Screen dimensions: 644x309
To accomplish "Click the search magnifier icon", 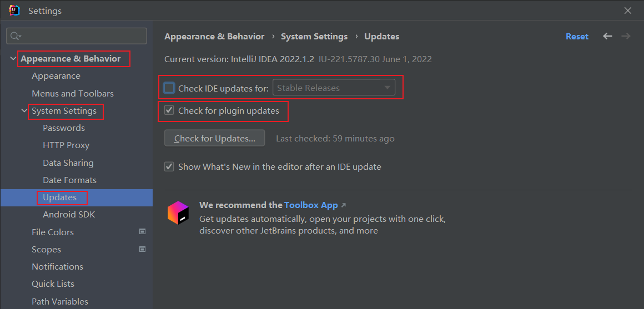I will click(x=15, y=36).
